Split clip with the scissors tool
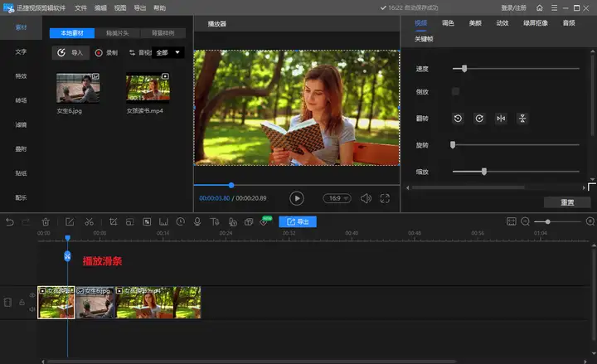The width and height of the screenshot is (597, 364). (89, 222)
